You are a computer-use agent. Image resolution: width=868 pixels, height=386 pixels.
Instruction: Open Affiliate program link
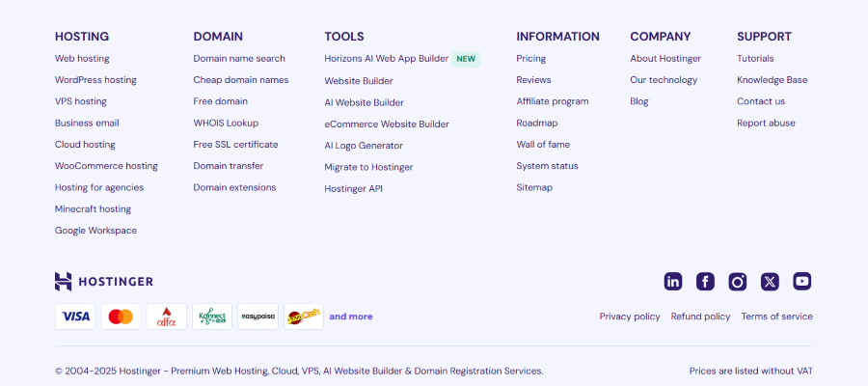pyautogui.click(x=553, y=101)
